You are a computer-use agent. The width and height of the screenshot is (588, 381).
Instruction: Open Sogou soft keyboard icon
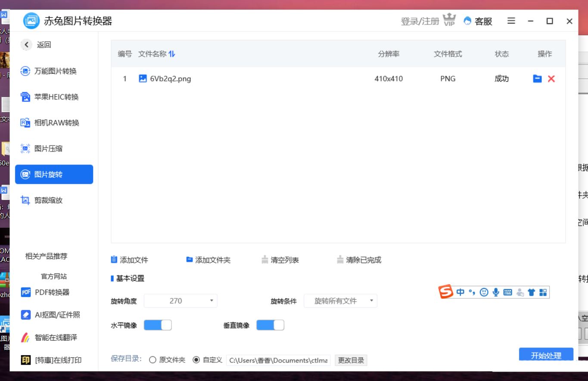click(507, 292)
